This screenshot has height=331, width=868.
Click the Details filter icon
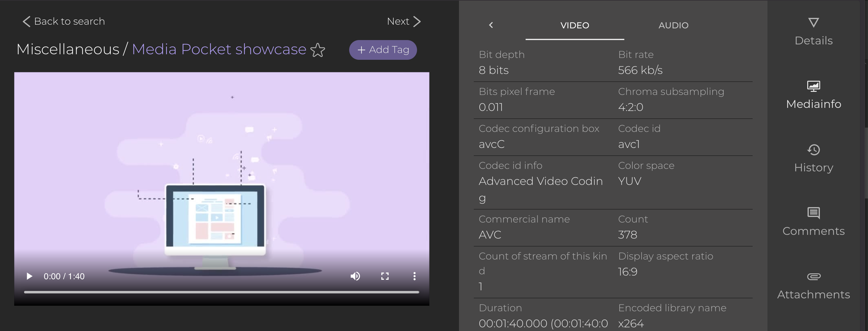pyautogui.click(x=813, y=23)
